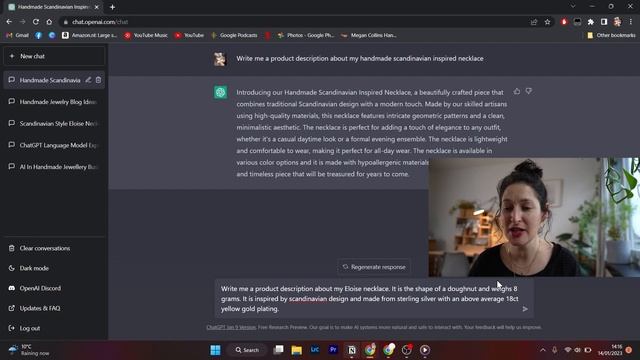Open the Scandinavian Style Eloise Necklace chat
Screen dimensions: 640x360
[x=54, y=123]
